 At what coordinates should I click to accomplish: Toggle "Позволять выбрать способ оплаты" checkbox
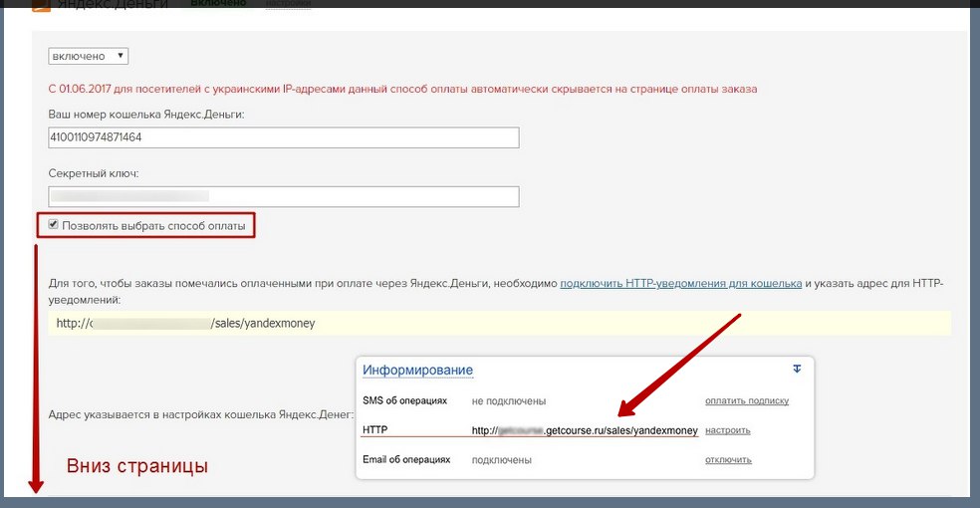[54, 224]
